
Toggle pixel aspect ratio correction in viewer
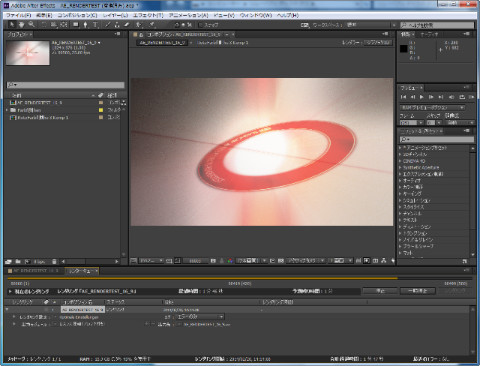359,261
